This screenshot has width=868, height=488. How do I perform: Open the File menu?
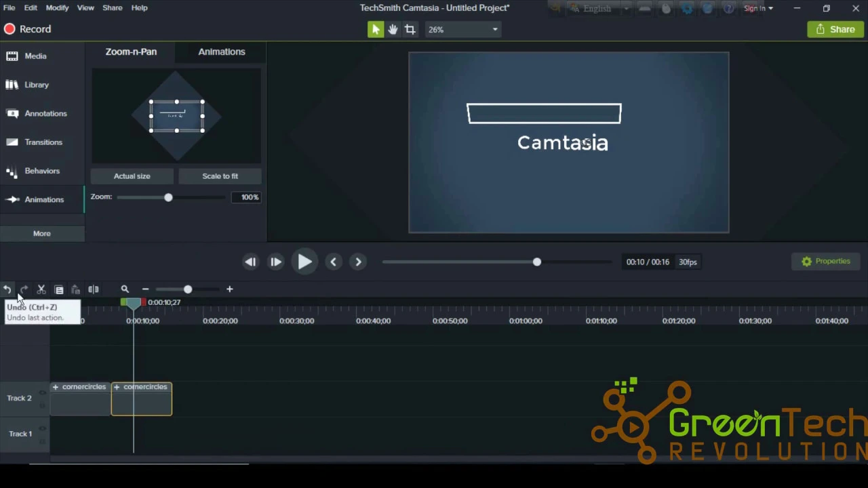coord(9,7)
